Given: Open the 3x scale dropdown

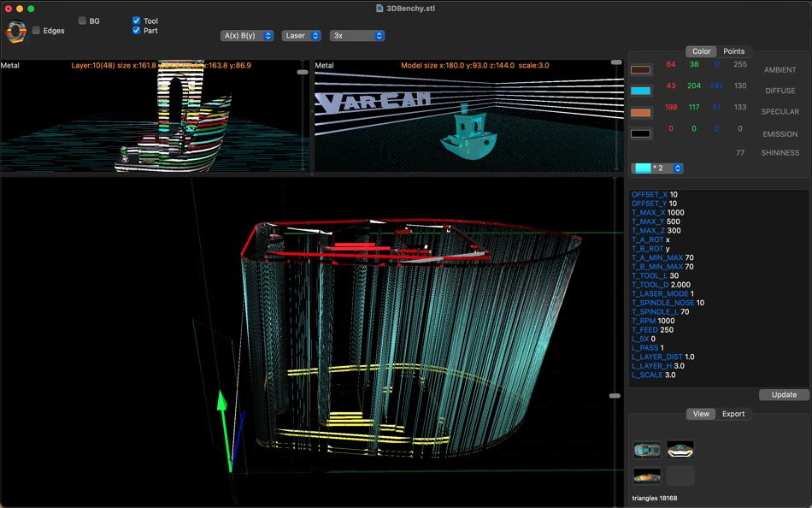Looking at the screenshot, I should [356, 36].
